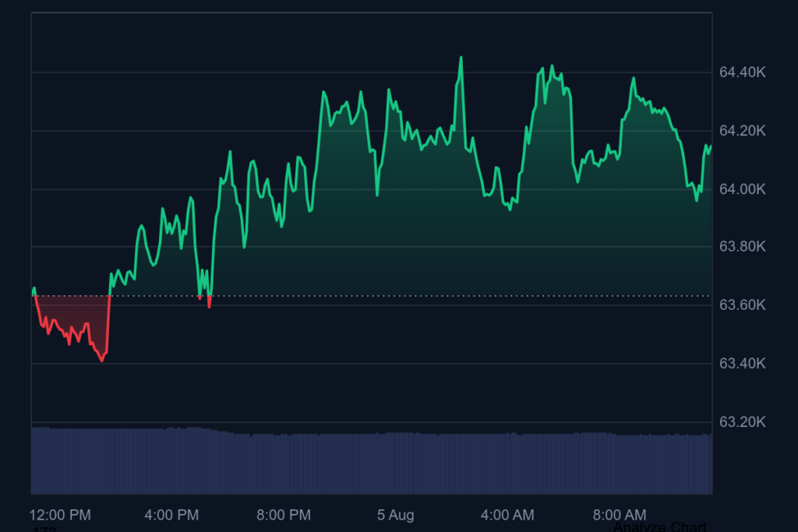Click the 63.20K price axis label

(742, 421)
